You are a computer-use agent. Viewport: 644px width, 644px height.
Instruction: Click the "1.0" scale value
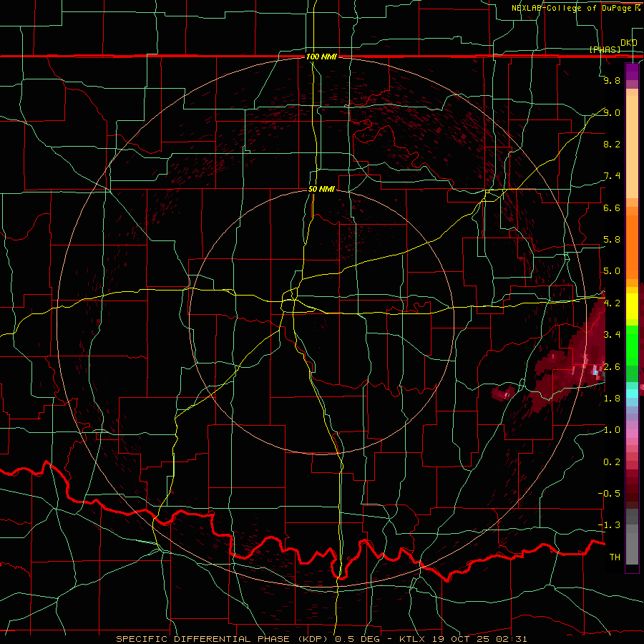[x=612, y=430]
